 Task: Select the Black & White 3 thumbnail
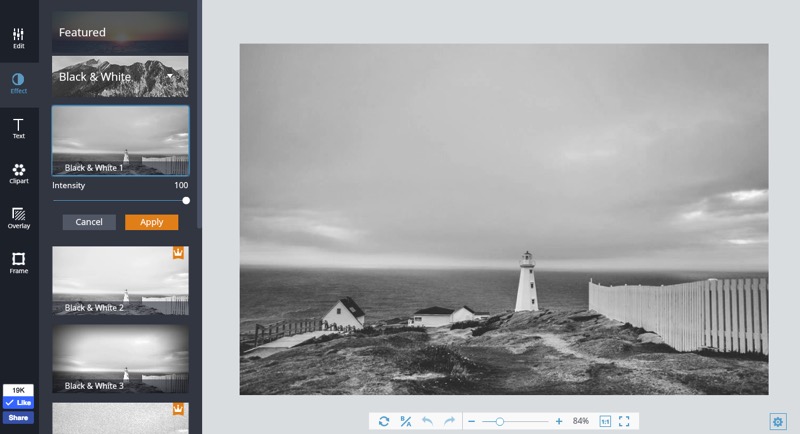120,358
